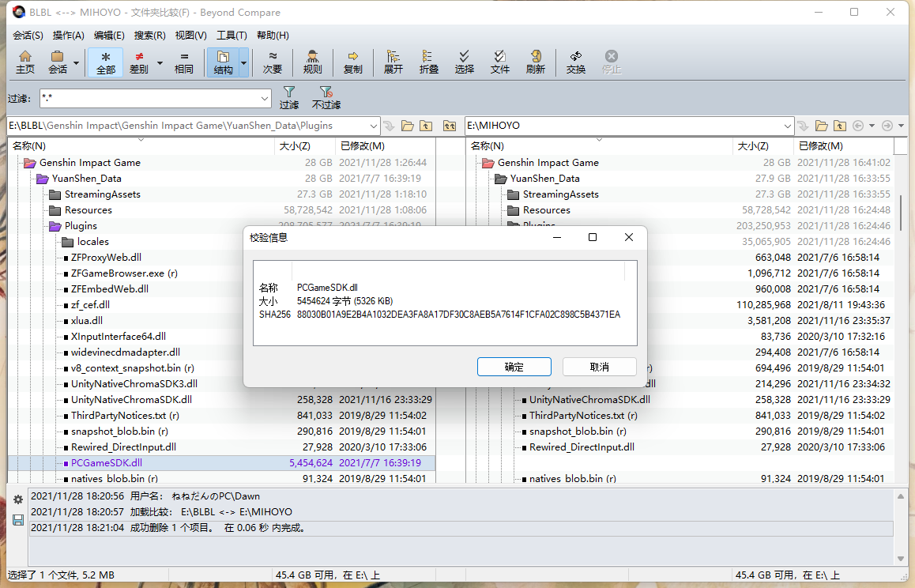Show all files with 全部 button
Viewport: 915px width, 588px height.
(106, 62)
